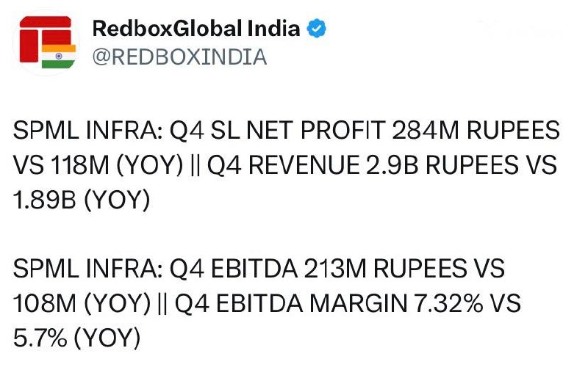Click the Ashoka Chakra wheel on flag
Screen dimensions: 588x370
59,57
